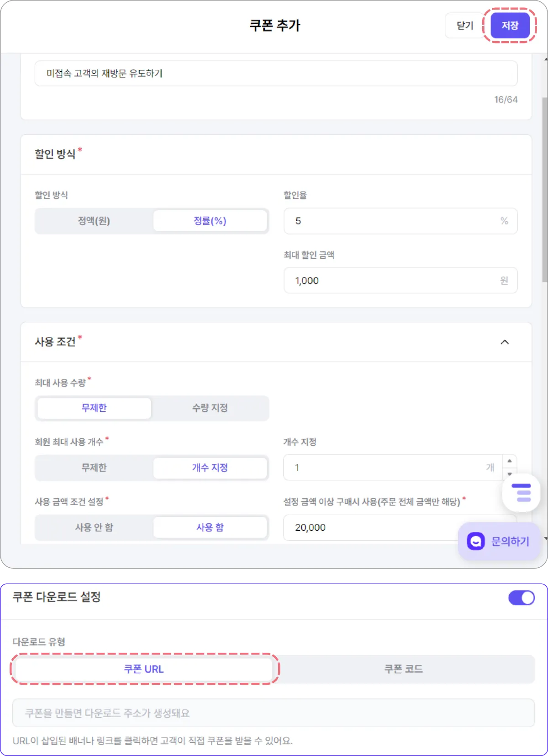548x756 pixels.
Task: Toggle the 쿠폰 다운로드 설정 switch
Action: [522, 598]
